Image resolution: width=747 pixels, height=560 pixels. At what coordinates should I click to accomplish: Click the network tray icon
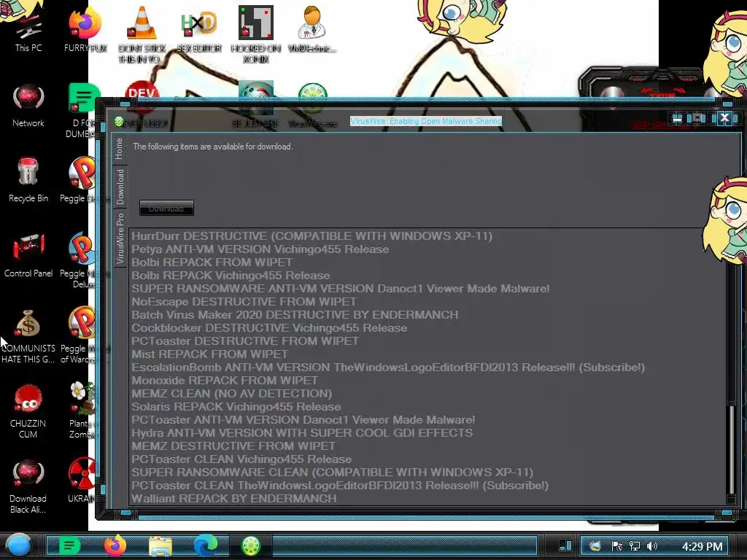tap(635, 546)
